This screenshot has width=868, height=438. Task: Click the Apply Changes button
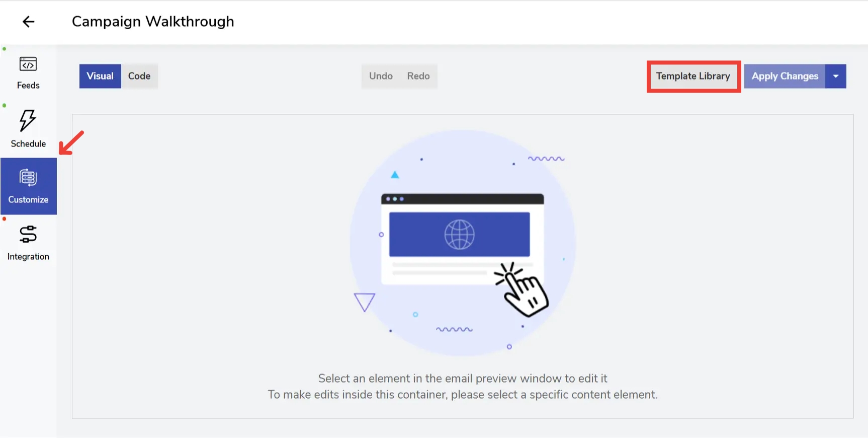[785, 76]
